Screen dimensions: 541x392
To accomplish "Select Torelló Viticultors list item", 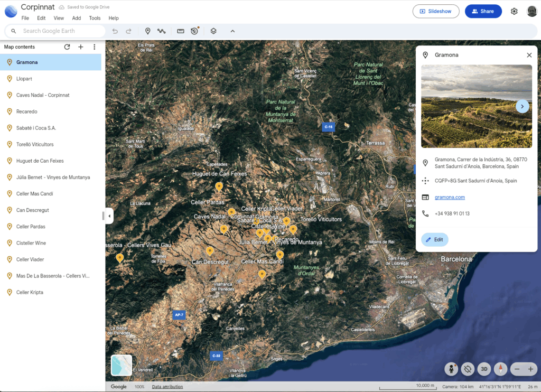I will [51, 145].
